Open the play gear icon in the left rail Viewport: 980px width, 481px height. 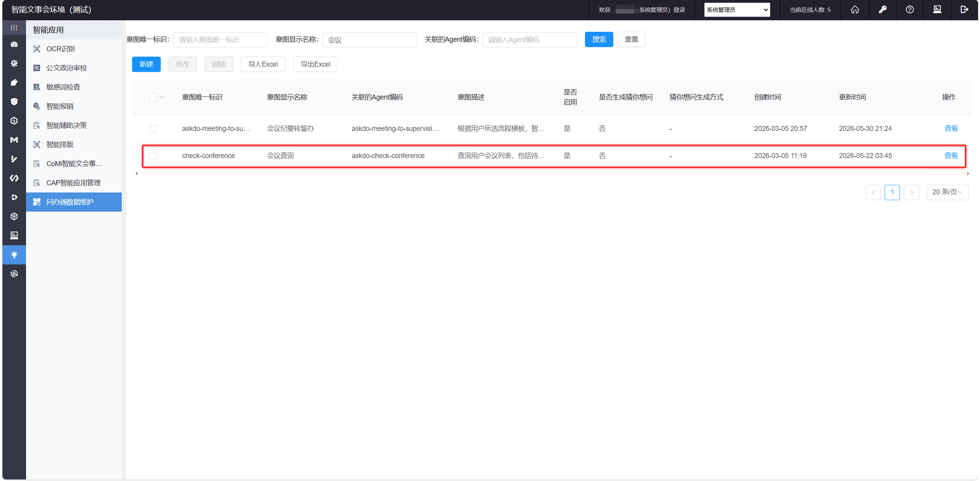pyautogui.click(x=14, y=197)
